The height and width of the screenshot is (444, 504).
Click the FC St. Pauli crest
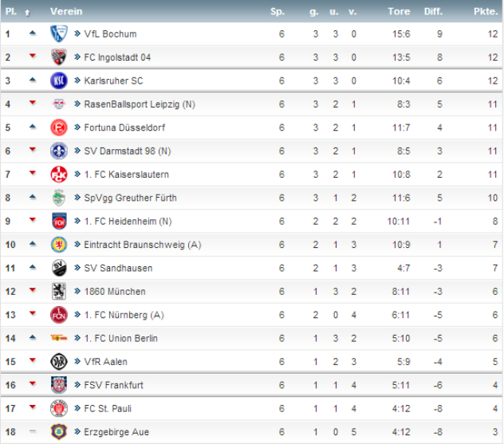[x=59, y=409]
